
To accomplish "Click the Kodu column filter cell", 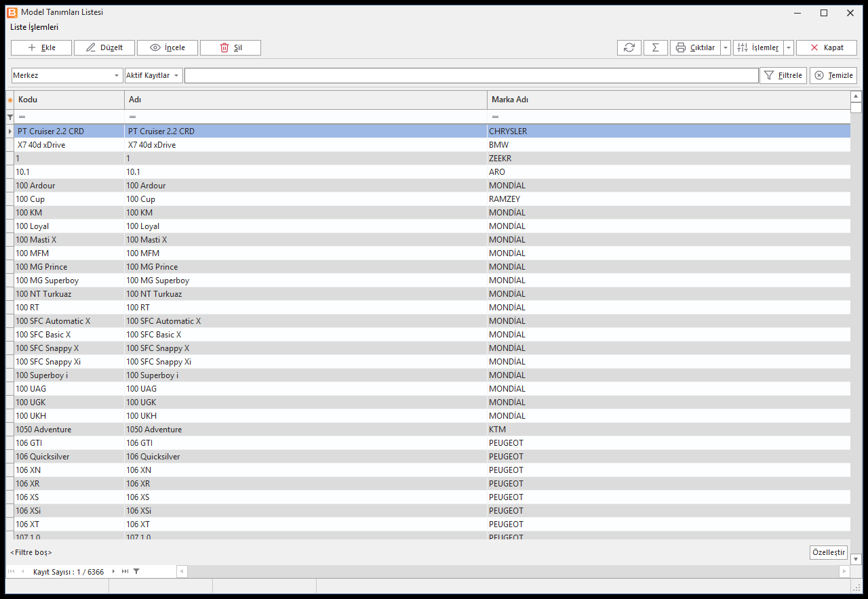I will click(69, 117).
